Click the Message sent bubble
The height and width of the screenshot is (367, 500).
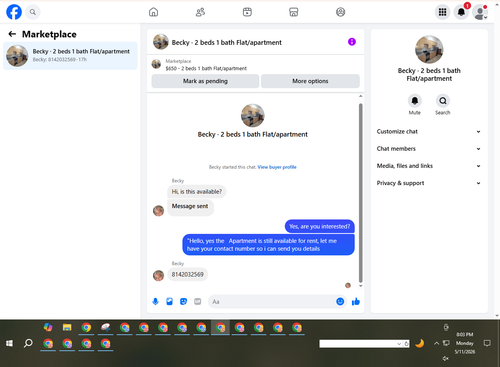(x=190, y=207)
